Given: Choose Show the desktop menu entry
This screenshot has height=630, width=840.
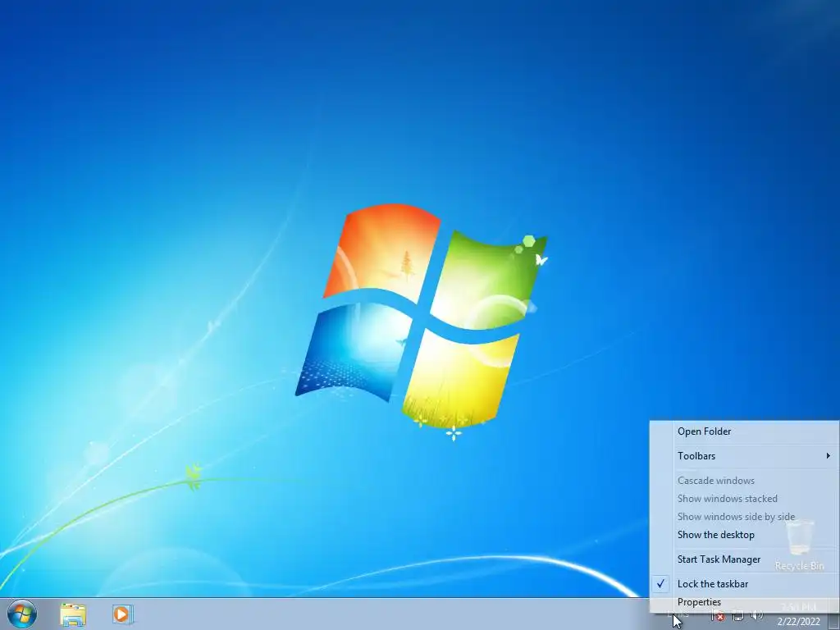Looking at the screenshot, I should [x=744, y=535].
